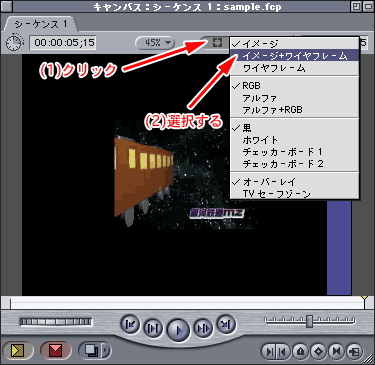The width and height of the screenshot is (375, 365).
Task: Click the Add Keyframe diamond button
Action: pyautogui.click(x=319, y=351)
